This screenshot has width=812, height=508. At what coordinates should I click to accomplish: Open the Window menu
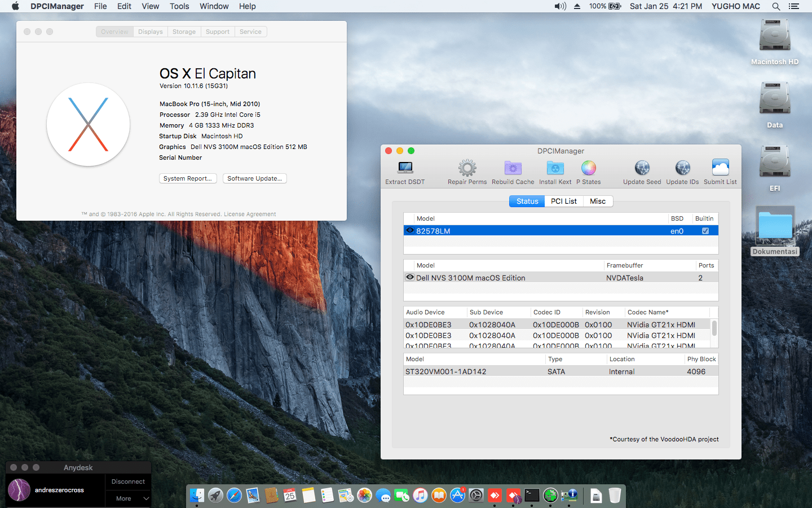(x=214, y=6)
